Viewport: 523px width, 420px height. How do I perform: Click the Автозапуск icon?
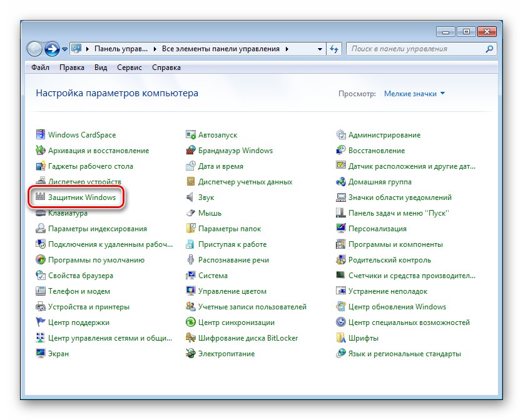[x=190, y=134]
